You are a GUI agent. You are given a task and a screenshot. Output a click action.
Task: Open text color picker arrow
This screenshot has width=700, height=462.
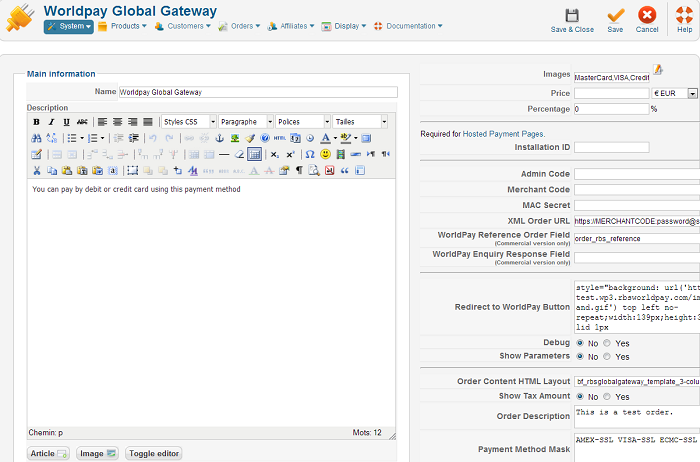pos(335,138)
